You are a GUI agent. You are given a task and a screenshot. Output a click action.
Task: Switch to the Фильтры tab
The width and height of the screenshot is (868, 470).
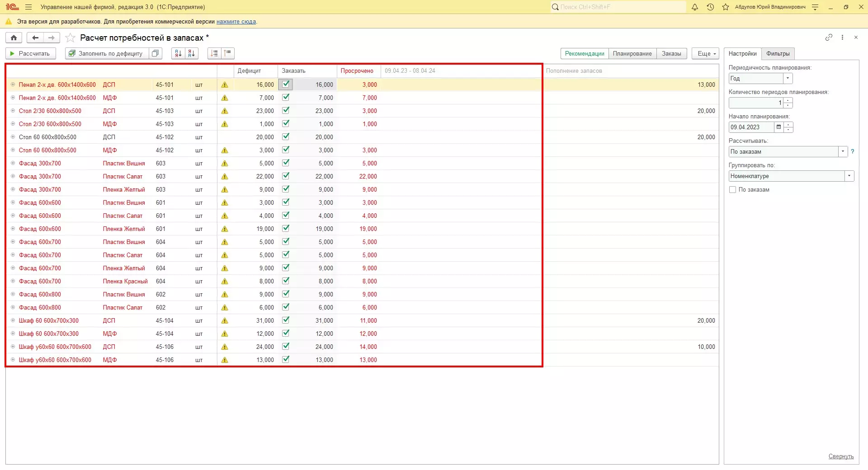pyautogui.click(x=778, y=54)
